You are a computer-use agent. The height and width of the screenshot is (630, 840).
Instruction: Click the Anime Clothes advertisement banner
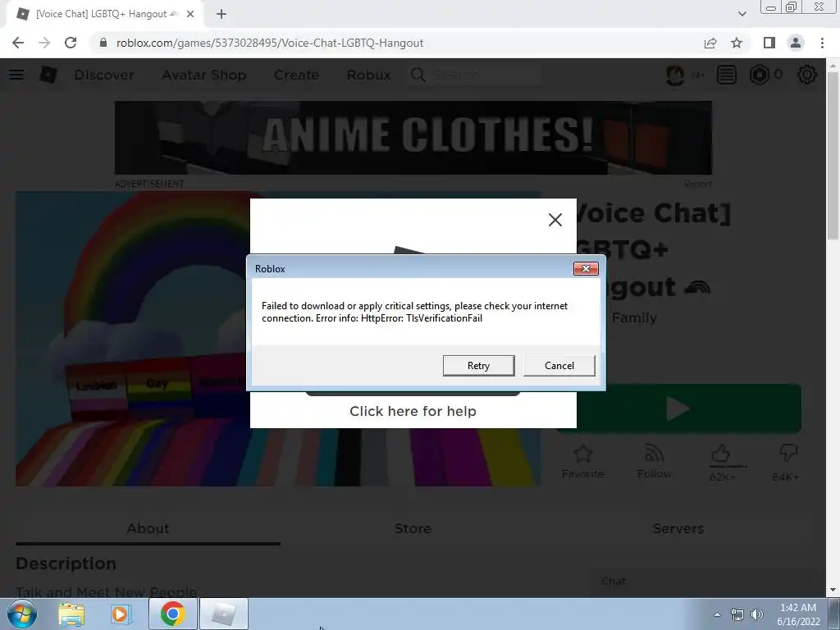point(413,138)
